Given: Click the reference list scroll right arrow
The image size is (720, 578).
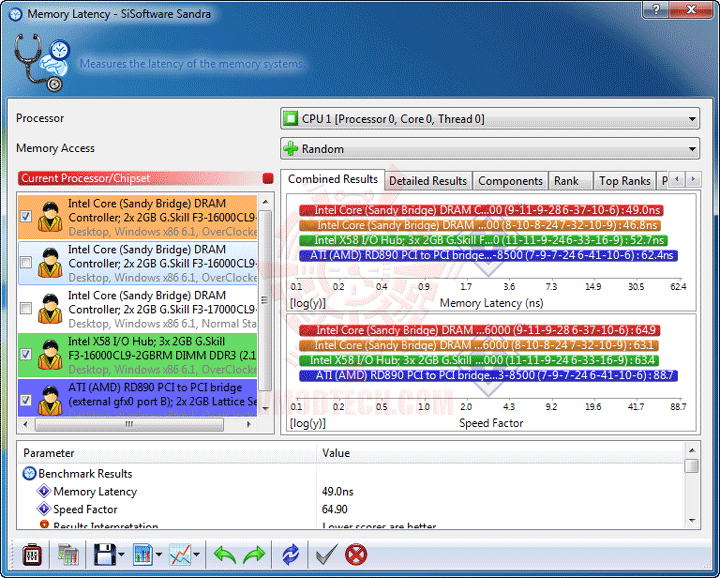Looking at the screenshot, I should pos(248,425).
